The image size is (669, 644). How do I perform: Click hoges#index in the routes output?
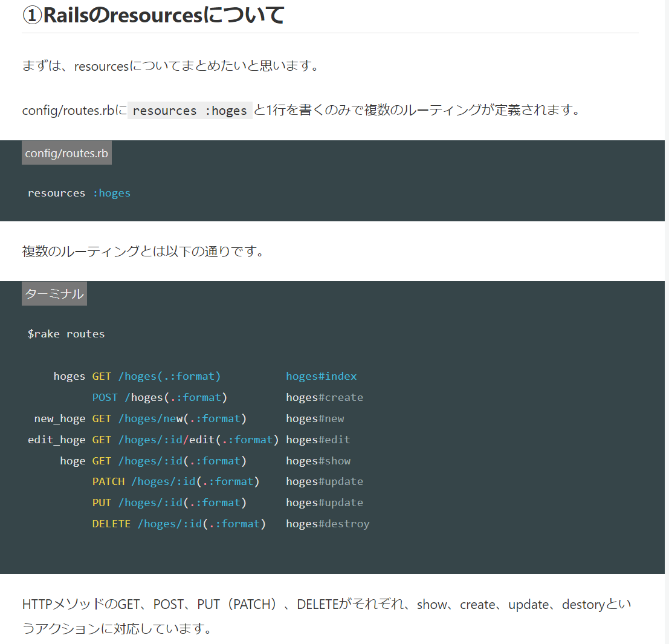[321, 376]
